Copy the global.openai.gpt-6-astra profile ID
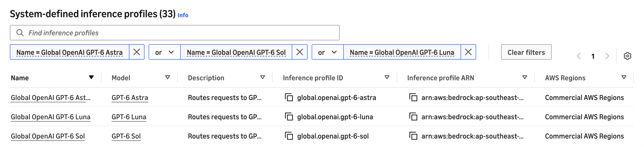 point(289,97)
